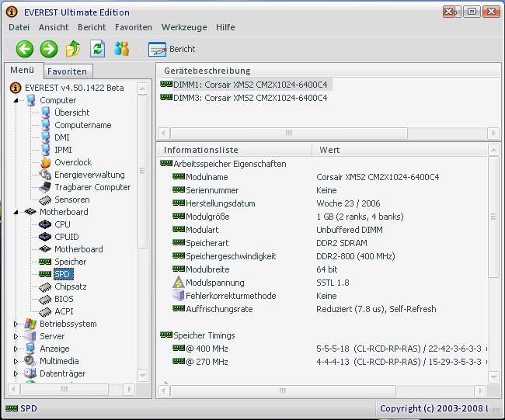Select the @ 270 MHz timings row
505x420 pixels.
click(323, 362)
